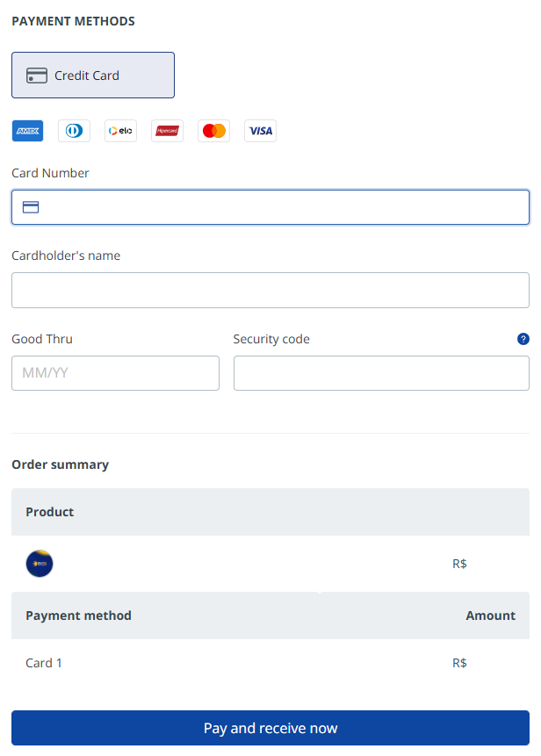Click the Security code input box
The image size is (541, 756).
coord(381,373)
